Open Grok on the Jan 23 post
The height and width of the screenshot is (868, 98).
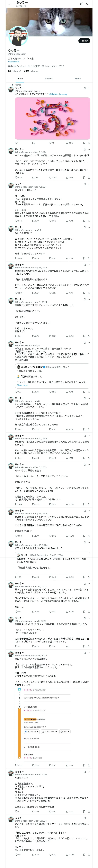pyautogui.click(x=85, y=227)
